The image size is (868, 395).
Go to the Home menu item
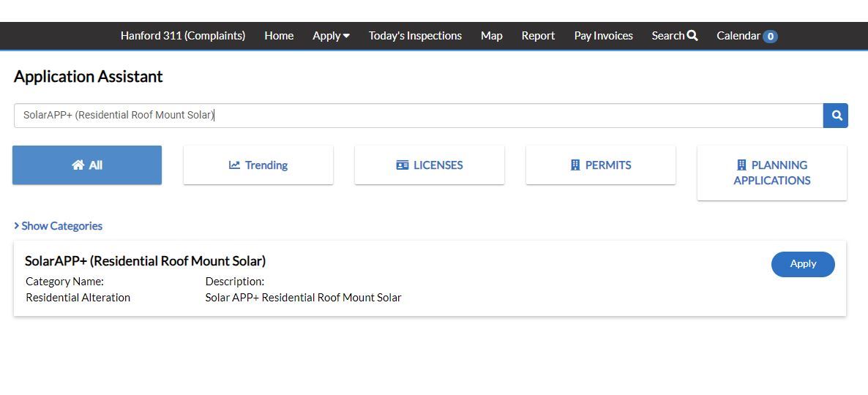(279, 36)
